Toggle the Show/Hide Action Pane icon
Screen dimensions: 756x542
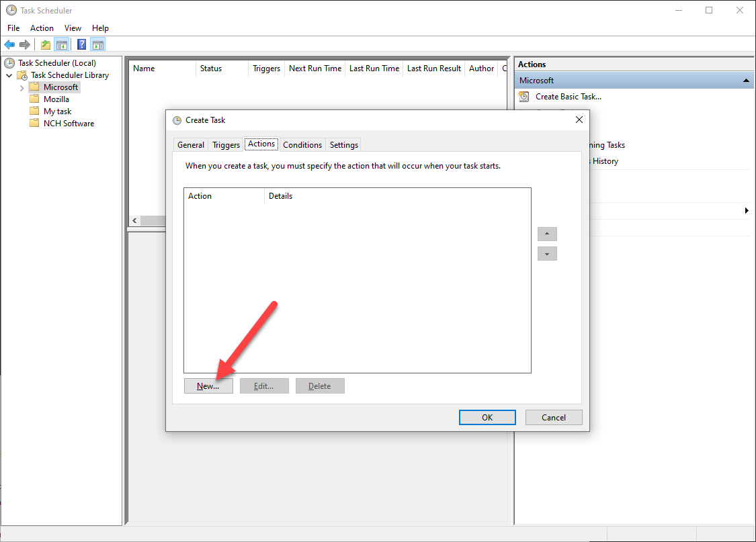point(98,45)
